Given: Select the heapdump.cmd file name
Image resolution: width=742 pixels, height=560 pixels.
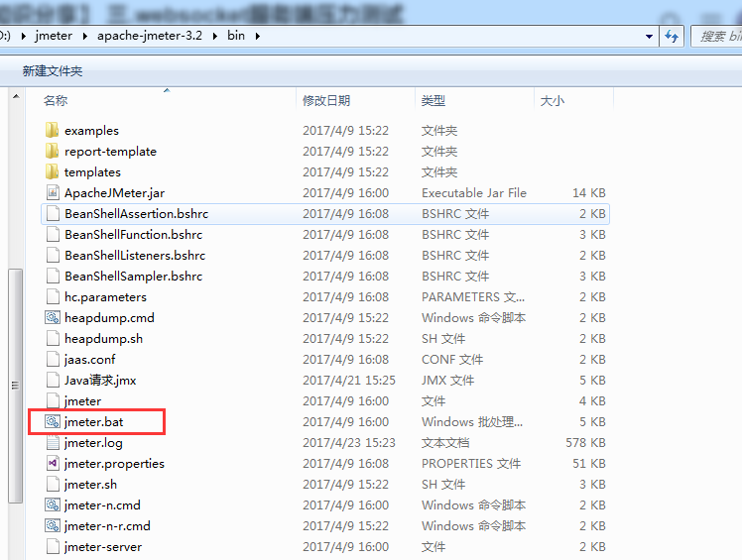Looking at the screenshot, I should (x=109, y=318).
